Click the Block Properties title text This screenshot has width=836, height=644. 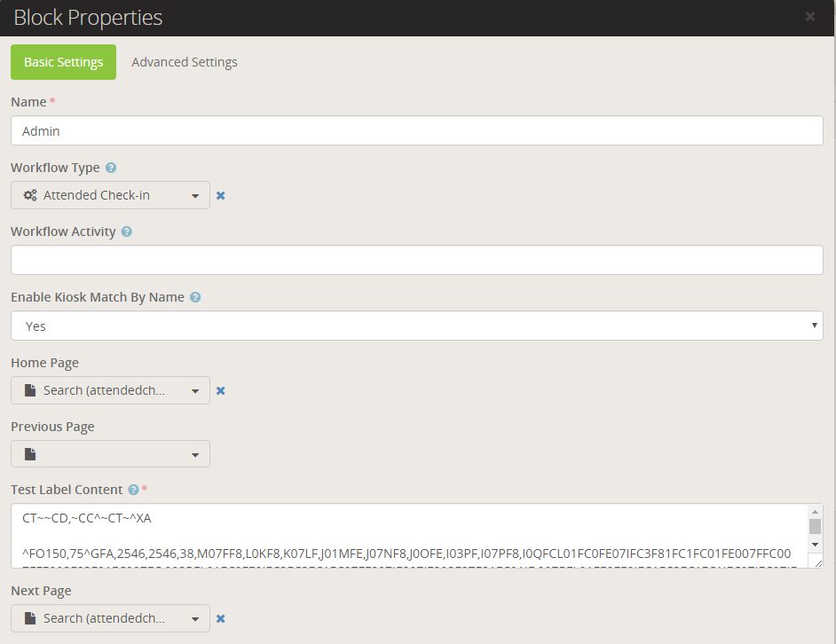(88, 18)
